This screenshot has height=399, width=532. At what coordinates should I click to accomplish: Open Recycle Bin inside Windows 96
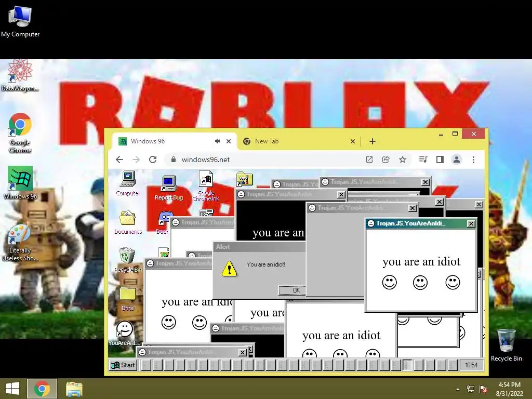128,260
